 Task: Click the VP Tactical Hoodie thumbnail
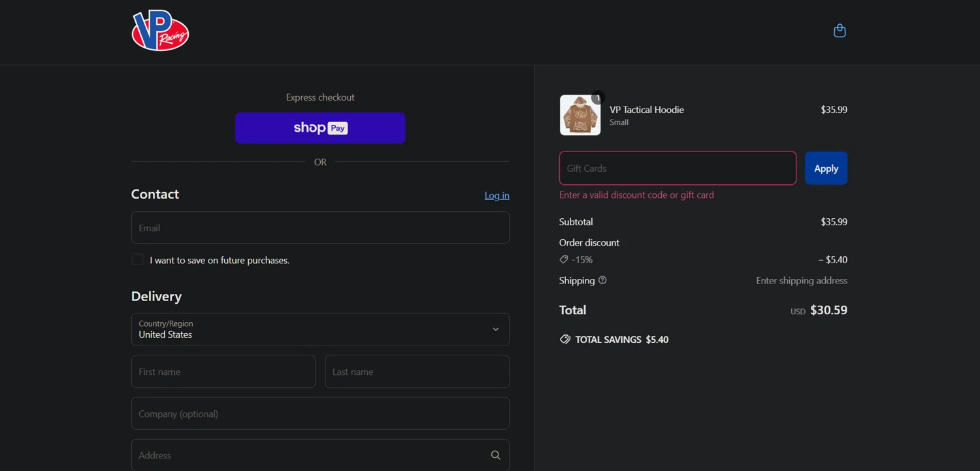tap(580, 115)
